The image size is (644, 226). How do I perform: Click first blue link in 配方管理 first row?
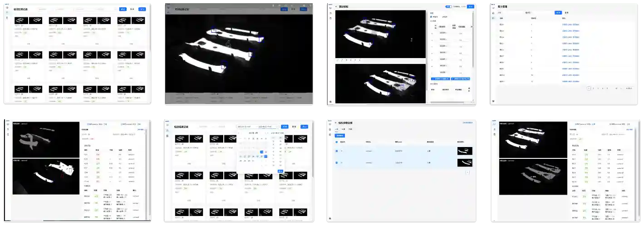[565, 25]
